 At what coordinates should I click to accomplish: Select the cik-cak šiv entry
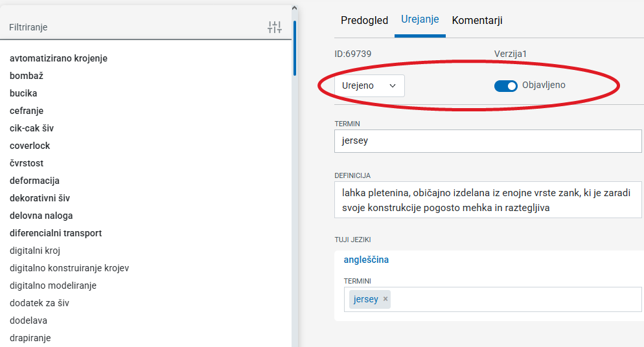click(x=32, y=128)
